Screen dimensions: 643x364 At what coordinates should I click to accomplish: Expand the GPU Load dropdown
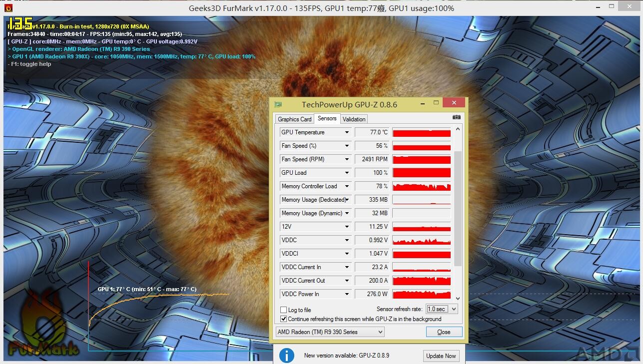point(347,173)
